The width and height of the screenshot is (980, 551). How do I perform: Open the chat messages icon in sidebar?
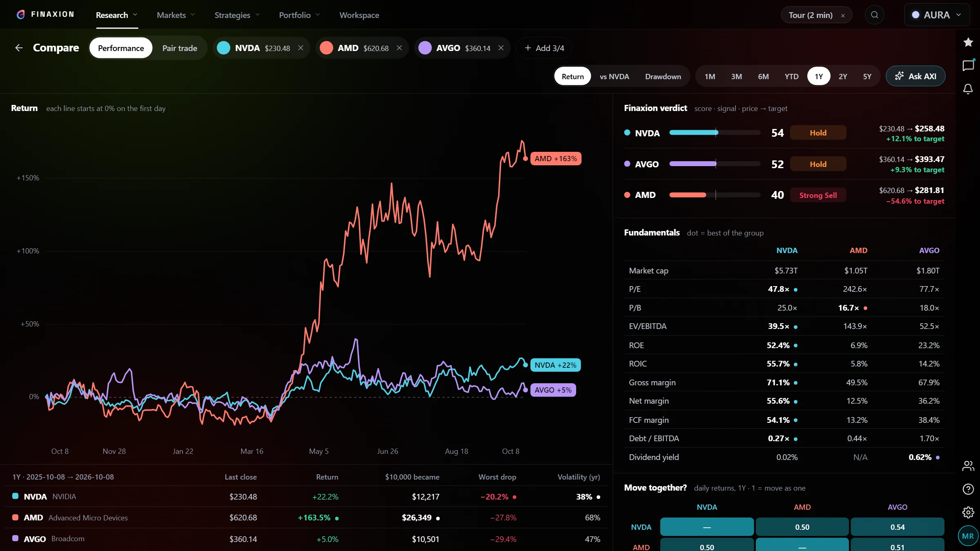(968, 65)
